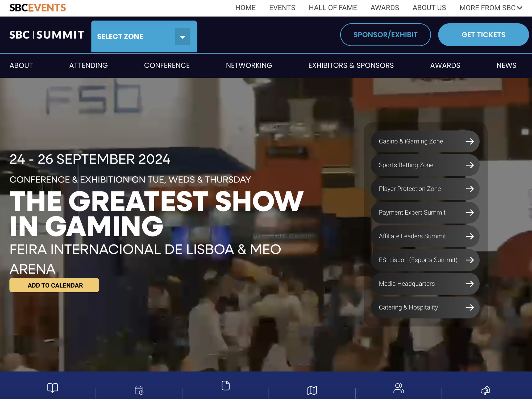Viewport: 532px width, 399px height.
Task: Open the calendar clock icon in bottom bar
Action: click(x=139, y=390)
